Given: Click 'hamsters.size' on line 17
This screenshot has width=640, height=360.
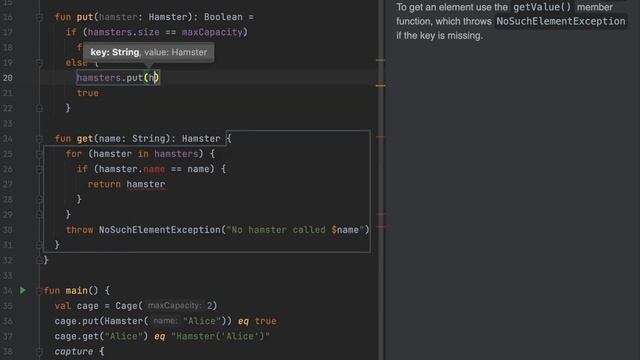Looking at the screenshot, I should (x=124, y=32).
